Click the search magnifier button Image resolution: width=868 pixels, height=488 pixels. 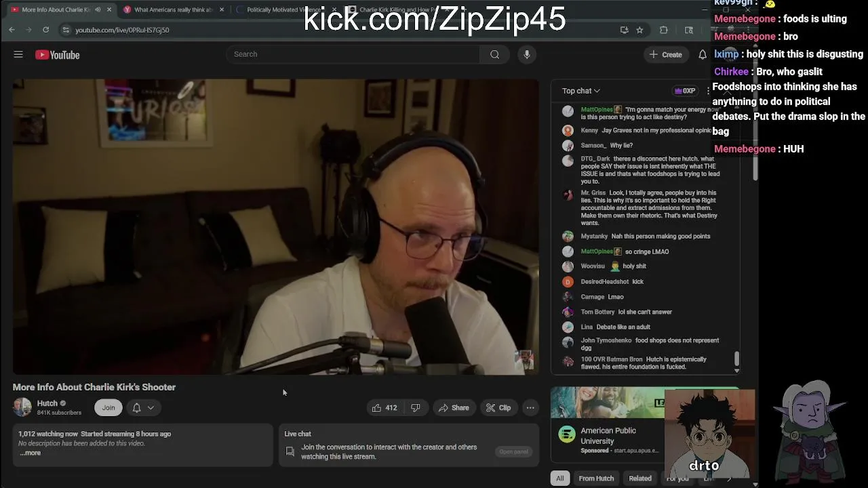[494, 54]
